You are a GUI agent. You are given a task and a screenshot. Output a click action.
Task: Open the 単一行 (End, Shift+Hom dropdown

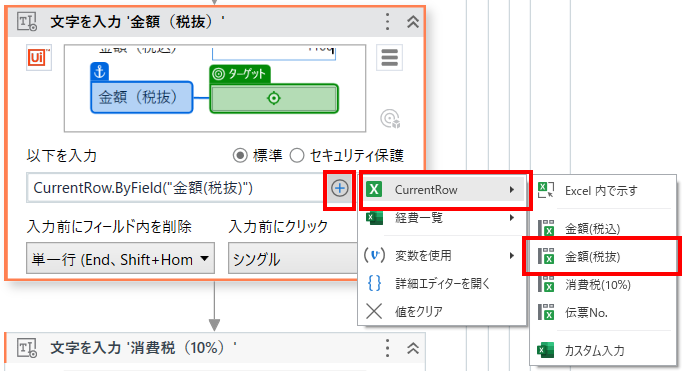[120, 259]
